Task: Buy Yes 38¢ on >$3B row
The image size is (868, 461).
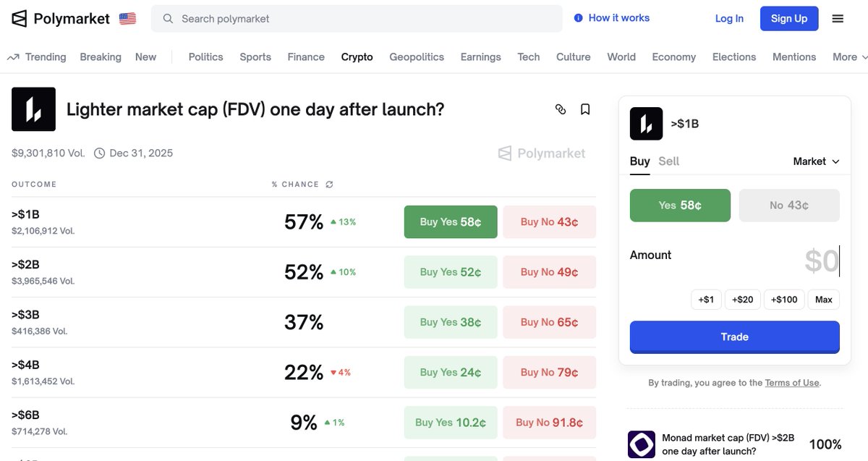Action: pos(451,322)
